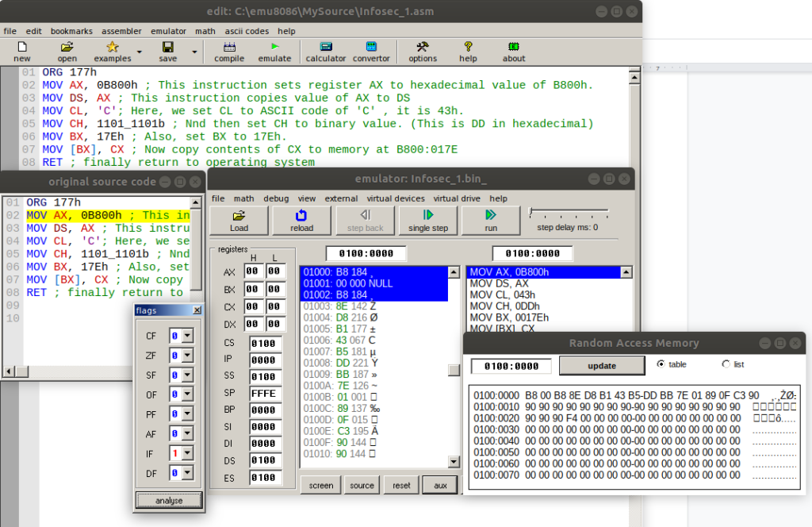Open the convertor tool

click(x=371, y=52)
